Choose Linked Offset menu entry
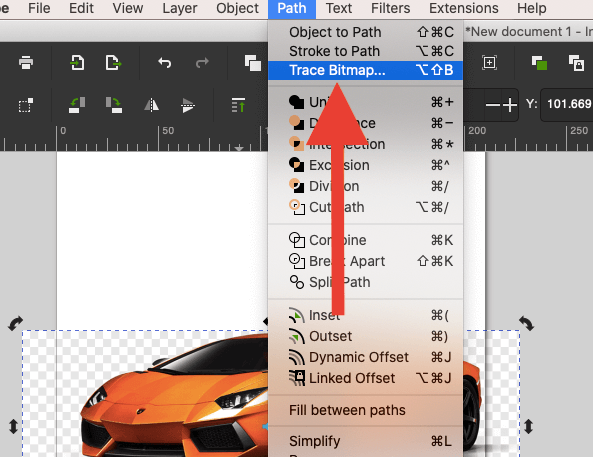Screen dimensions: 593x457 point(365,378)
